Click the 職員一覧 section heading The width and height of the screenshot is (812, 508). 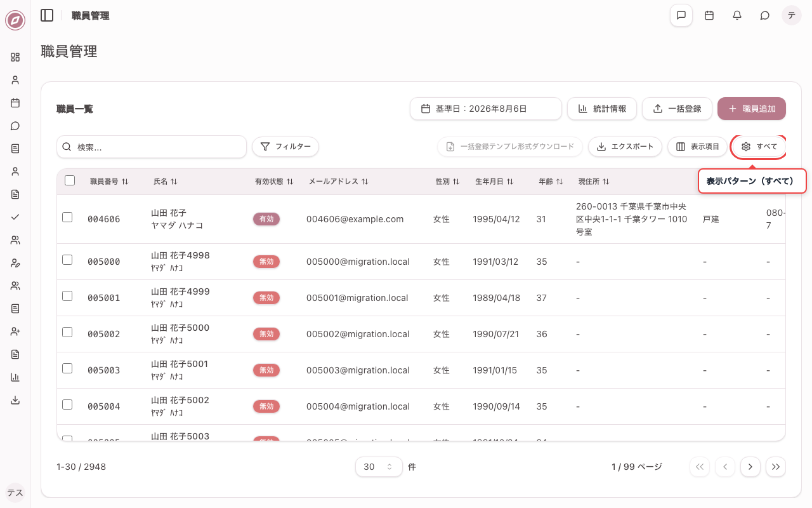pyautogui.click(x=75, y=109)
